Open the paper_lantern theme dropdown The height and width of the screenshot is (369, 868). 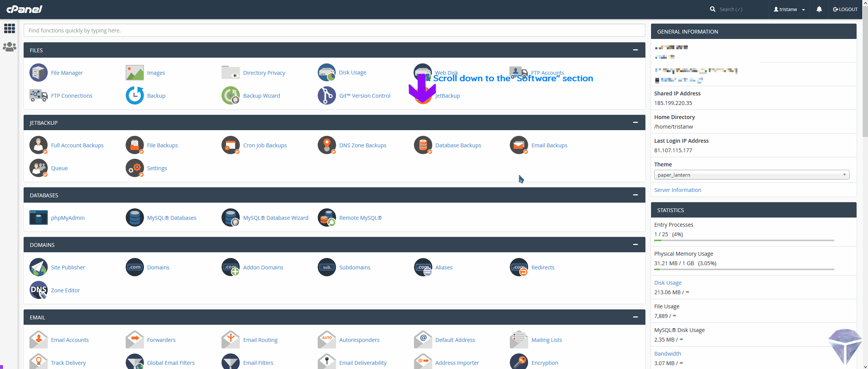pos(751,175)
